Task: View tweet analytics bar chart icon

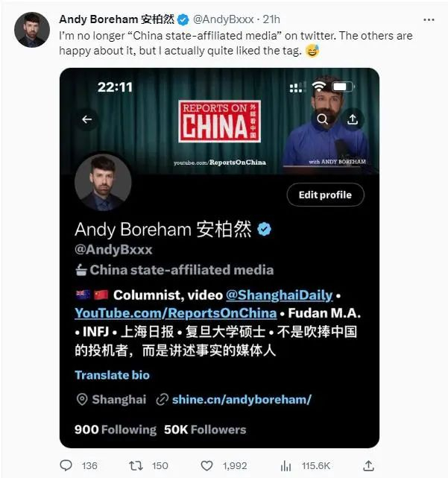Action: click(285, 466)
